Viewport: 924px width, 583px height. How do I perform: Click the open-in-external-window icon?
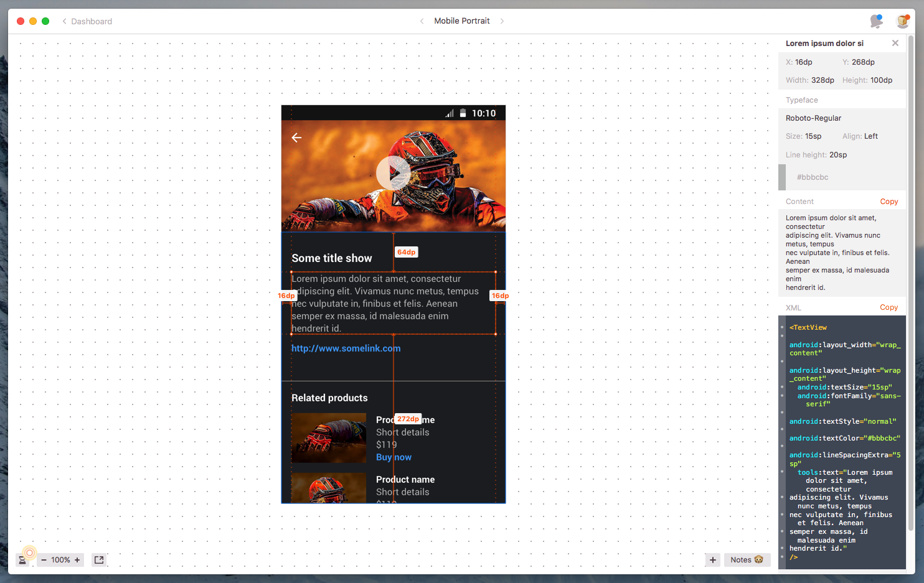[x=99, y=560]
